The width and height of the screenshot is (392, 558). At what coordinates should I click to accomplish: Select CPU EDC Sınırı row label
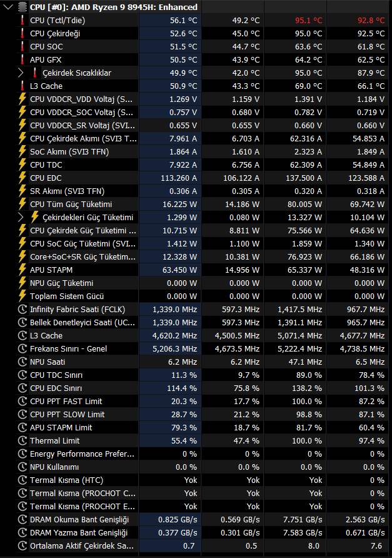pos(56,388)
